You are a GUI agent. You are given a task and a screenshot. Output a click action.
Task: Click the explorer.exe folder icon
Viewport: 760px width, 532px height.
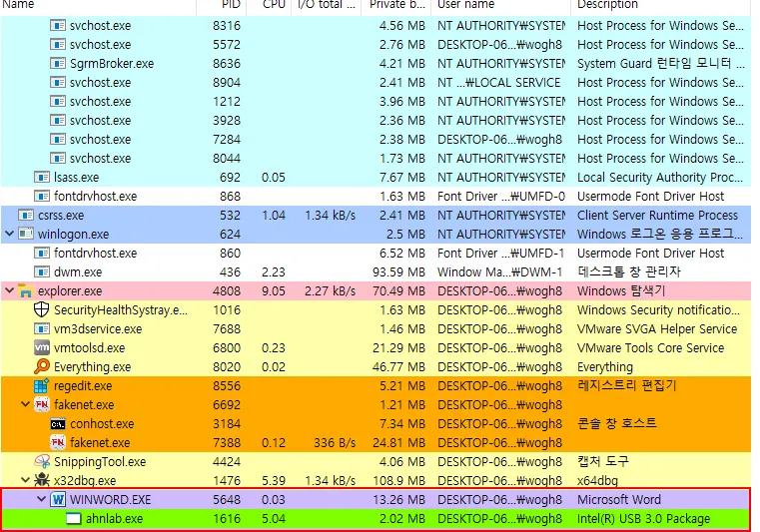(25, 290)
